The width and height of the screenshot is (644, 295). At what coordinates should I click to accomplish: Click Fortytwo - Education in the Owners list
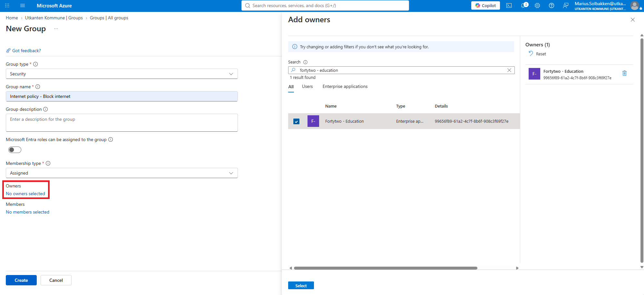pos(563,71)
